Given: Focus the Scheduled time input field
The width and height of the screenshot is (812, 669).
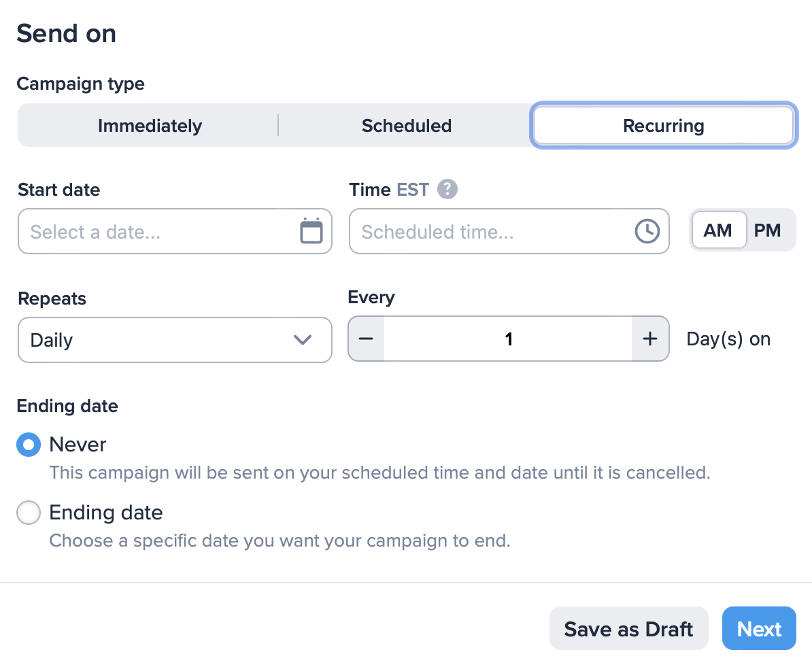Looking at the screenshot, I should point(509,231).
